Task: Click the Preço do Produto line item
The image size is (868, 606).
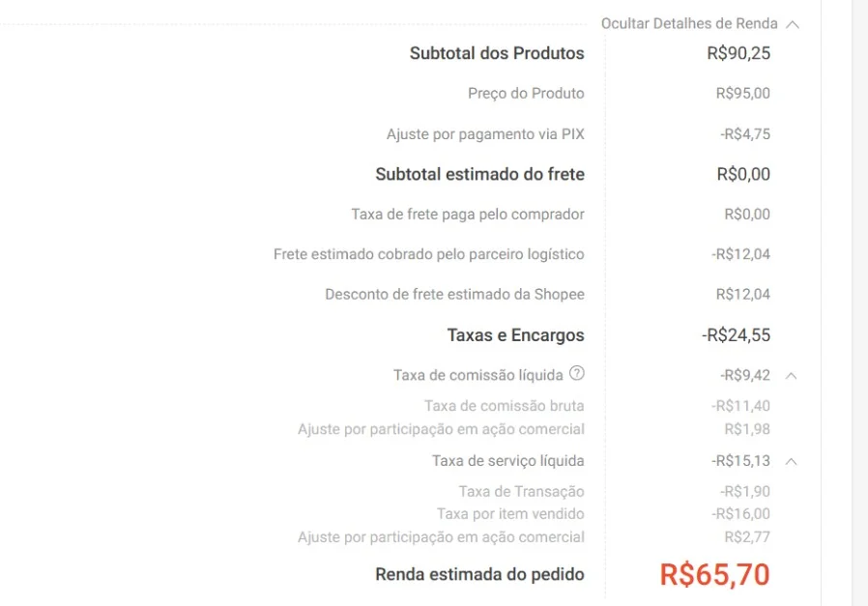Action: click(x=526, y=94)
